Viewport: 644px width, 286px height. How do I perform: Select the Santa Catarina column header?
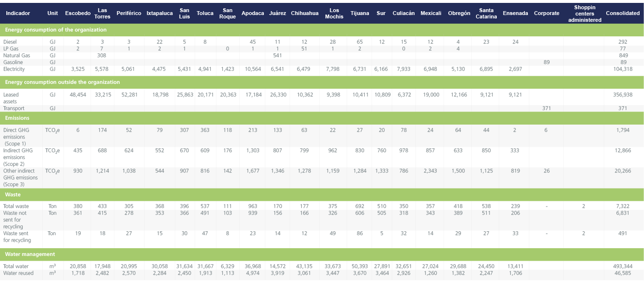(x=486, y=13)
